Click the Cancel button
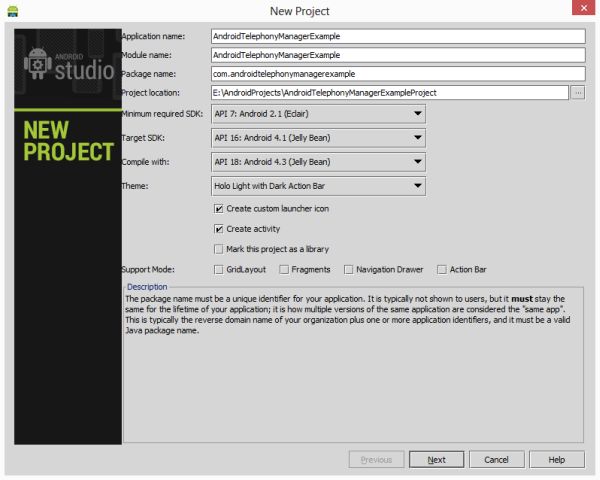Screen dimensions: 600x480 [496, 459]
